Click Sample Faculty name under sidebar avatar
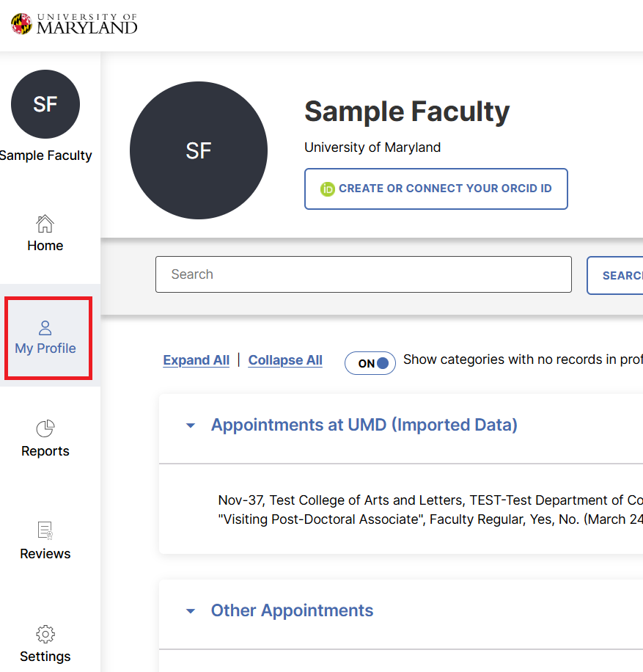 click(46, 156)
